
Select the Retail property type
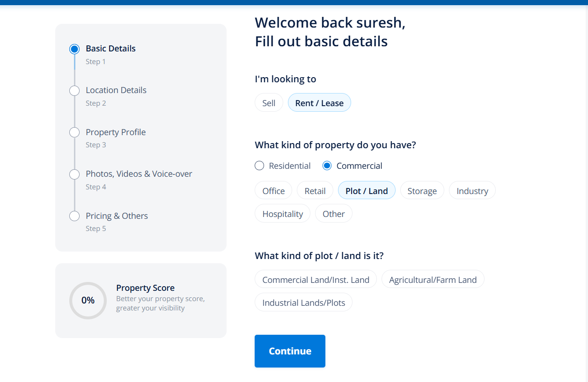point(315,191)
